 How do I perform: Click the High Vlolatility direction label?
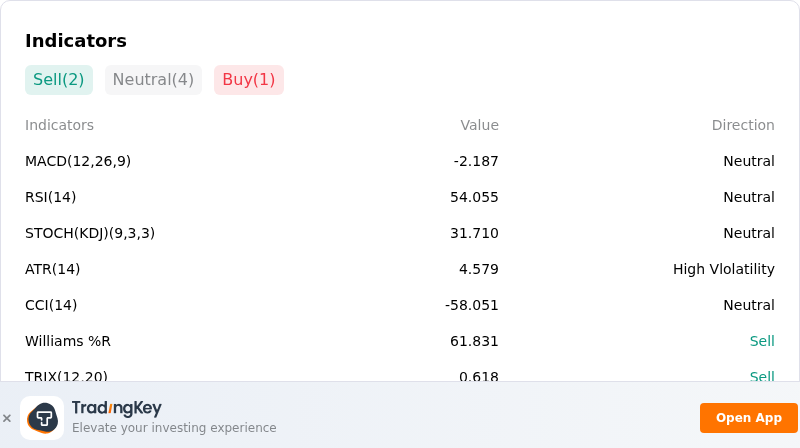coord(723,269)
